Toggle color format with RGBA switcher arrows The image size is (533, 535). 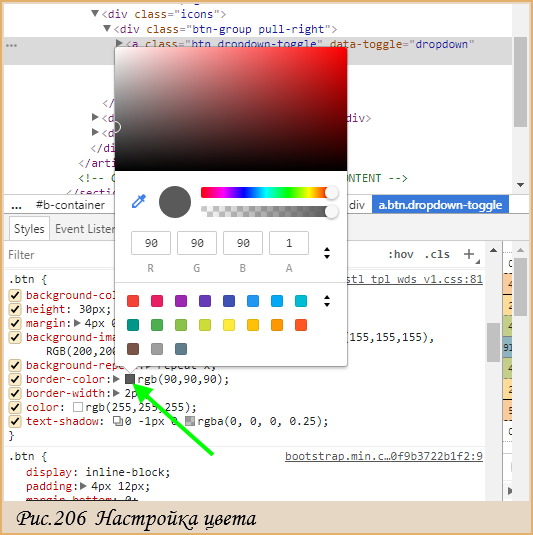pyautogui.click(x=327, y=253)
